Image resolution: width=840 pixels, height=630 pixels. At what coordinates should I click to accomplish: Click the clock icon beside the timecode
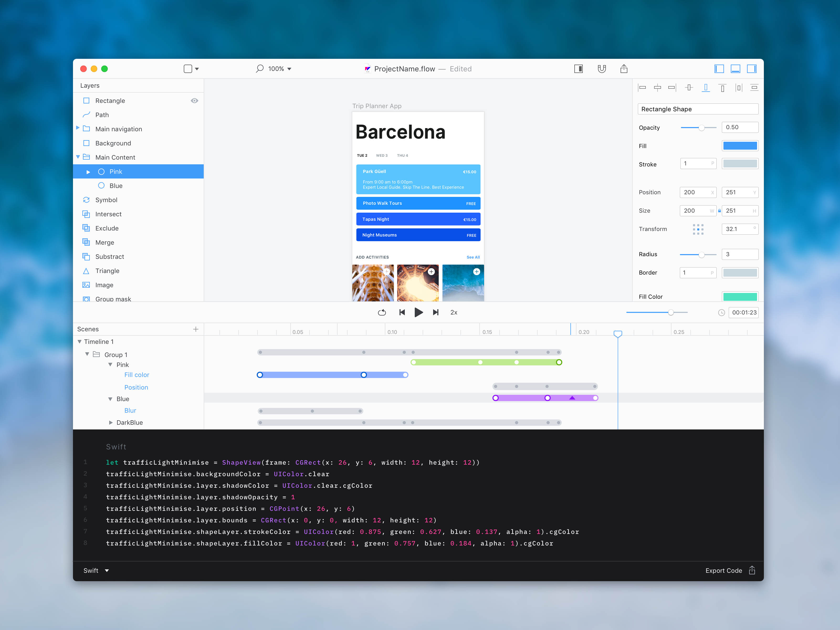click(x=722, y=313)
